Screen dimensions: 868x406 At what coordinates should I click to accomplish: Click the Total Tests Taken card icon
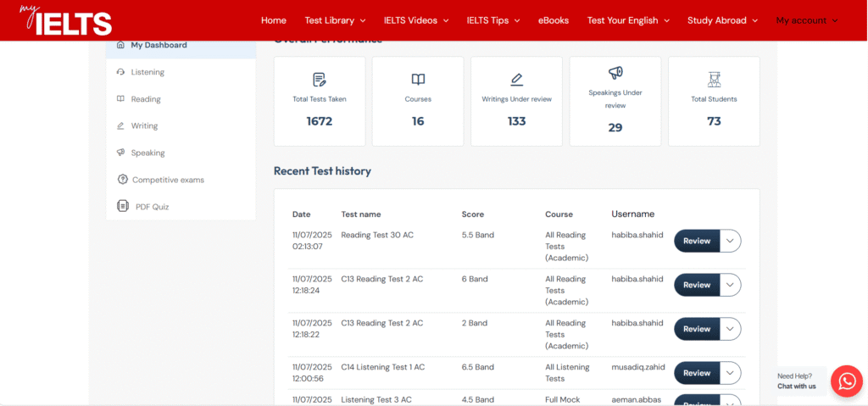pyautogui.click(x=320, y=80)
